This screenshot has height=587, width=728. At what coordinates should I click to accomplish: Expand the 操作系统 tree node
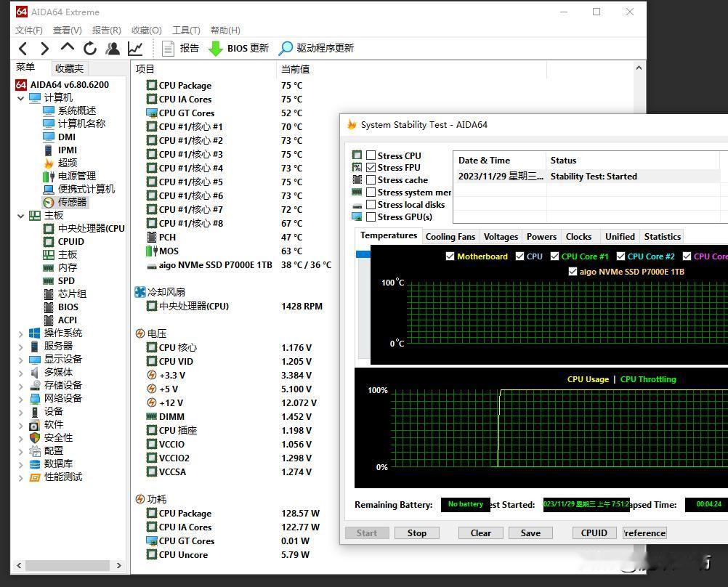[20, 333]
